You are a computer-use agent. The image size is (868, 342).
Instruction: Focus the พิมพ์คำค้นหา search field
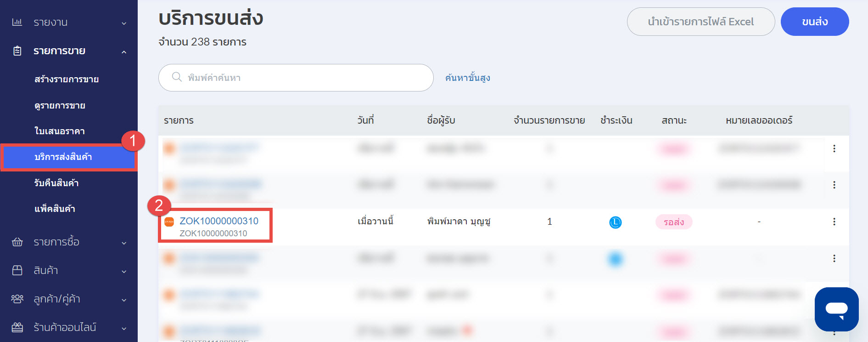click(x=296, y=78)
